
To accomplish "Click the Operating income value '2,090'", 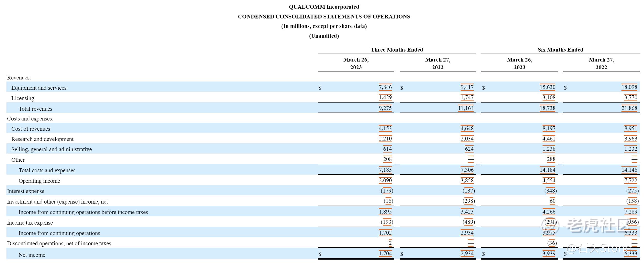I will point(385,180).
